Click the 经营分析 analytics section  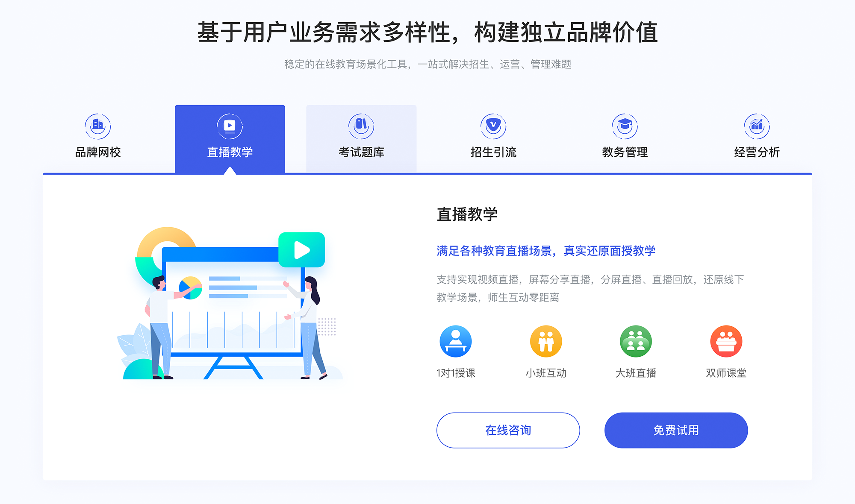[757, 132]
